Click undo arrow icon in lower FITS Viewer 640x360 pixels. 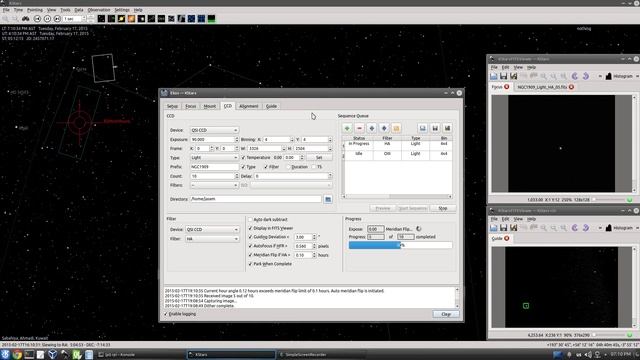click(575, 228)
